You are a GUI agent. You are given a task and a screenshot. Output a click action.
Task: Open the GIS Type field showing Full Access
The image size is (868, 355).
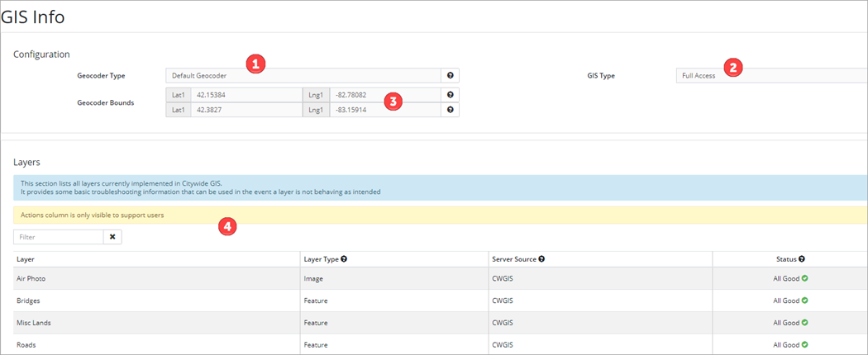click(x=769, y=75)
